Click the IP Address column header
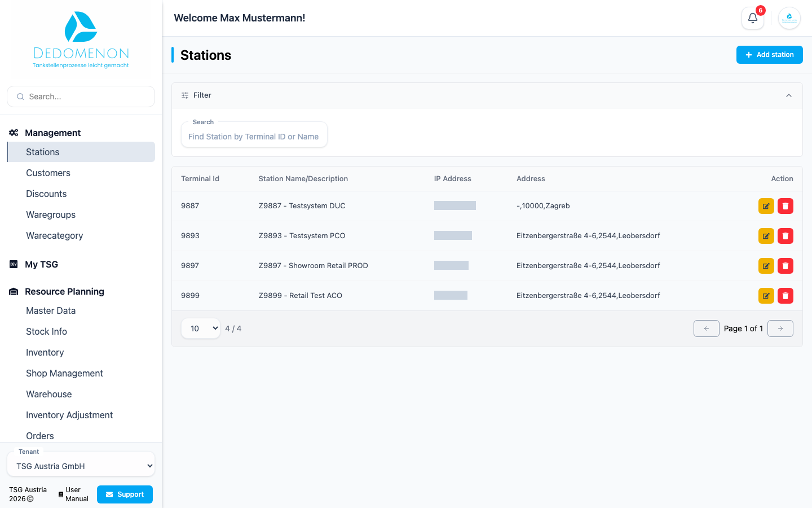The height and width of the screenshot is (508, 812). 453,179
